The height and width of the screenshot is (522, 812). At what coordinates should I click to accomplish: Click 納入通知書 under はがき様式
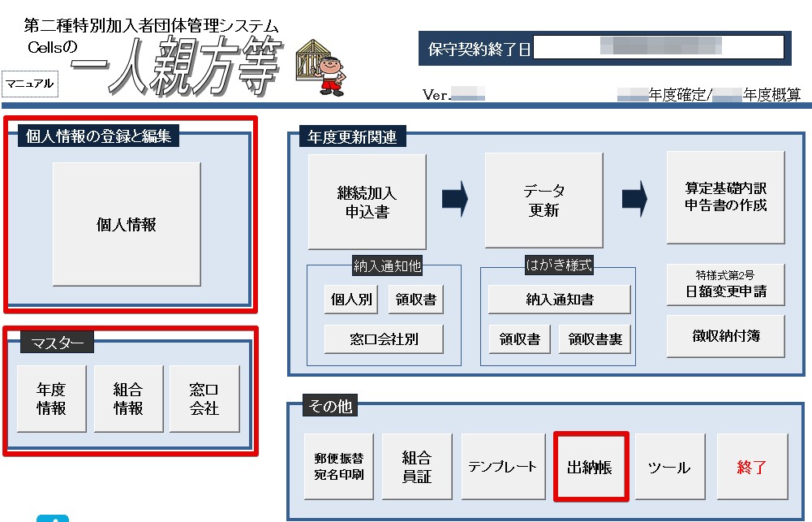coord(558,299)
